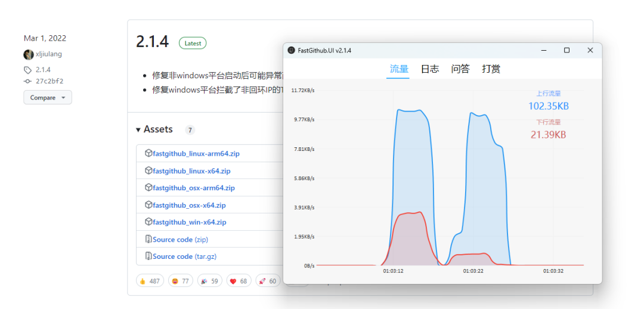Viewport: 644px width, 309px height.
Task: Click the 9.77KB/s axis label
Action: (x=304, y=119)
